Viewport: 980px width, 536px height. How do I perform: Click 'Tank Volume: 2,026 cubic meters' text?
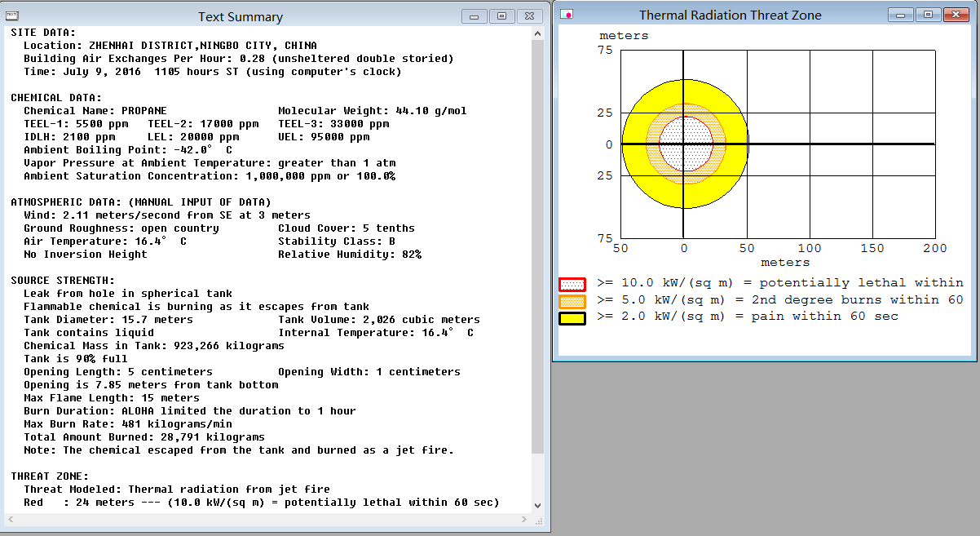point(379,320)
